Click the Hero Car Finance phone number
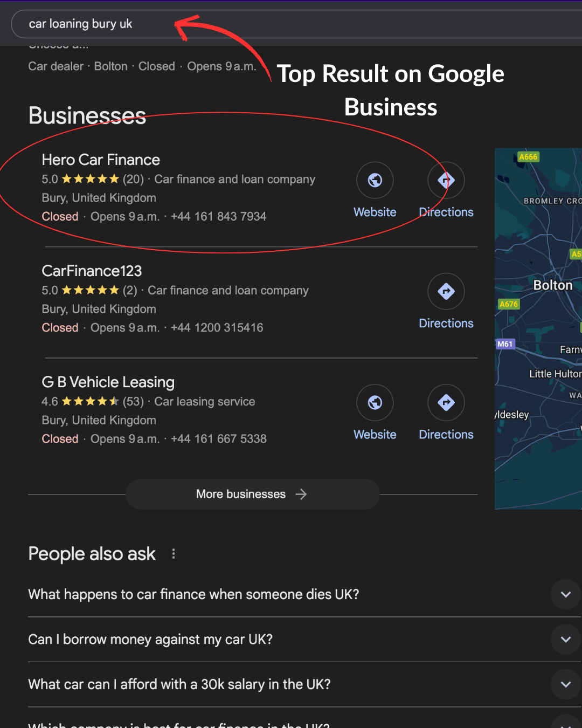The image size is (582, 728). click(218, 217)
